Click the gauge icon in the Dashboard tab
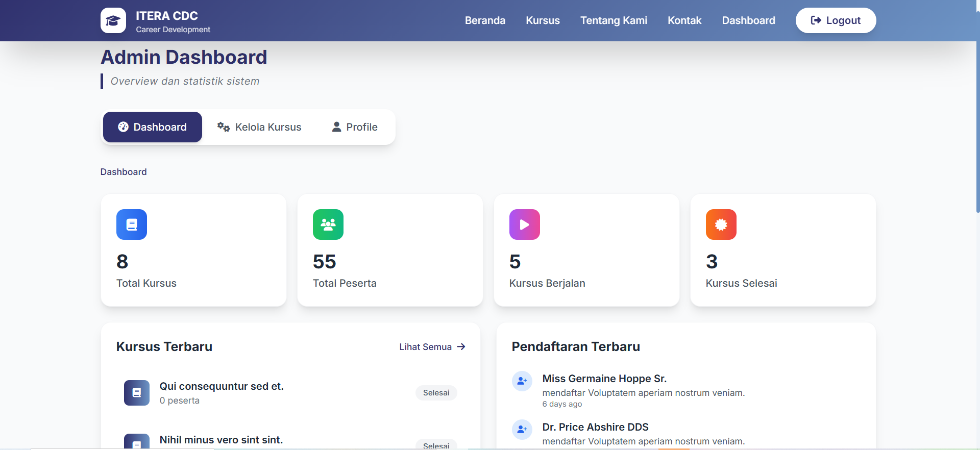 pos(123,127)
